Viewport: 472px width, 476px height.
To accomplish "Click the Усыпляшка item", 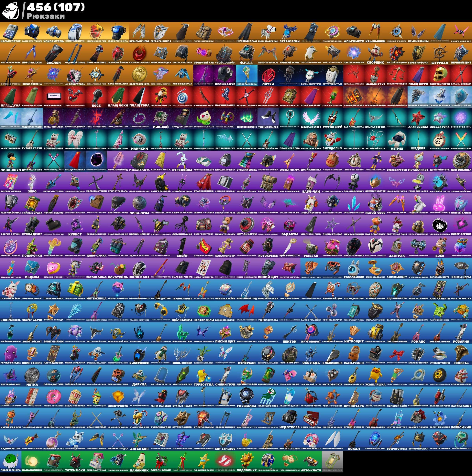I will (x=375, y=376).
